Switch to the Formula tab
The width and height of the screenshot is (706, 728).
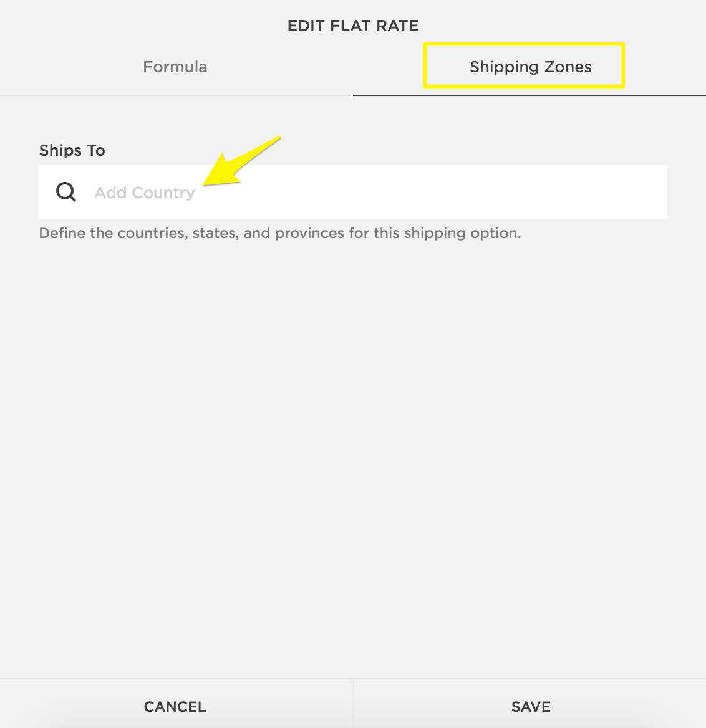pyautogui.click(x=175, y=67)
